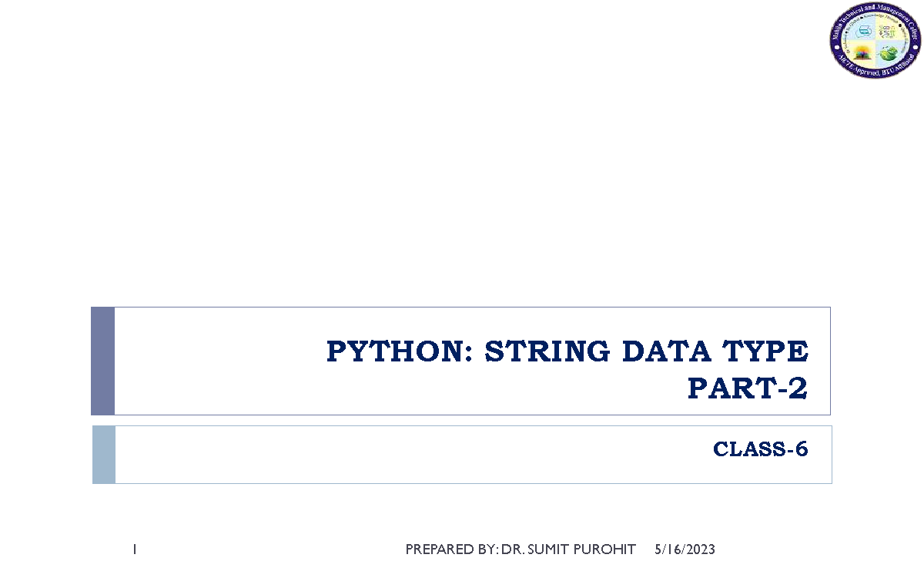
Task: Select the "PART-2" title line
Action: click(x=747, y=390)
